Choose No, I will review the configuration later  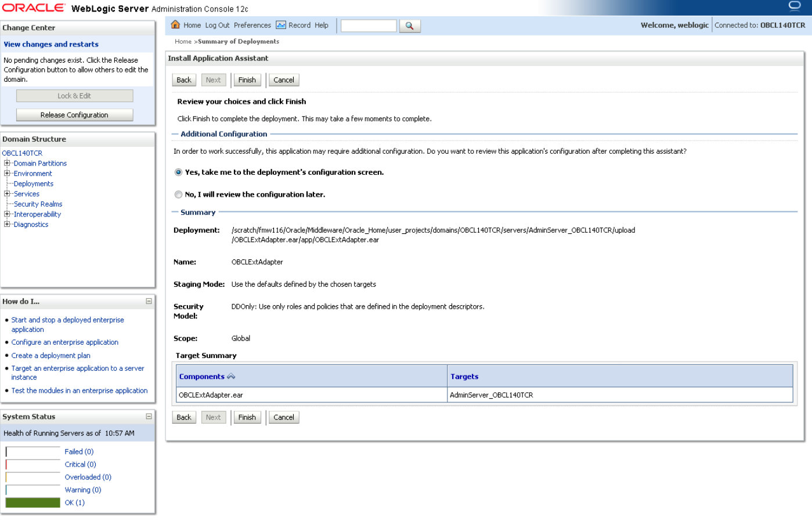(178, 194)
